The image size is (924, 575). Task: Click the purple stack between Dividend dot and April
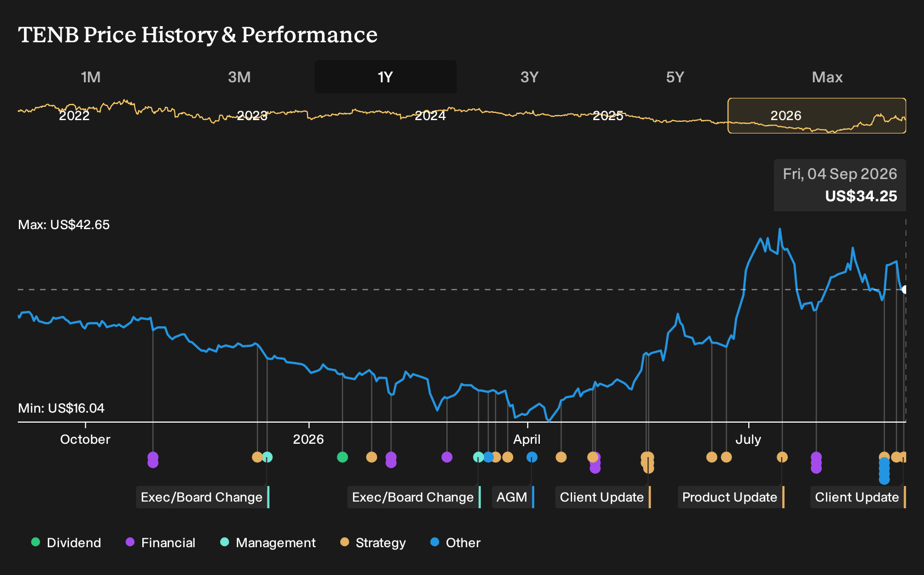click(391, 460)
